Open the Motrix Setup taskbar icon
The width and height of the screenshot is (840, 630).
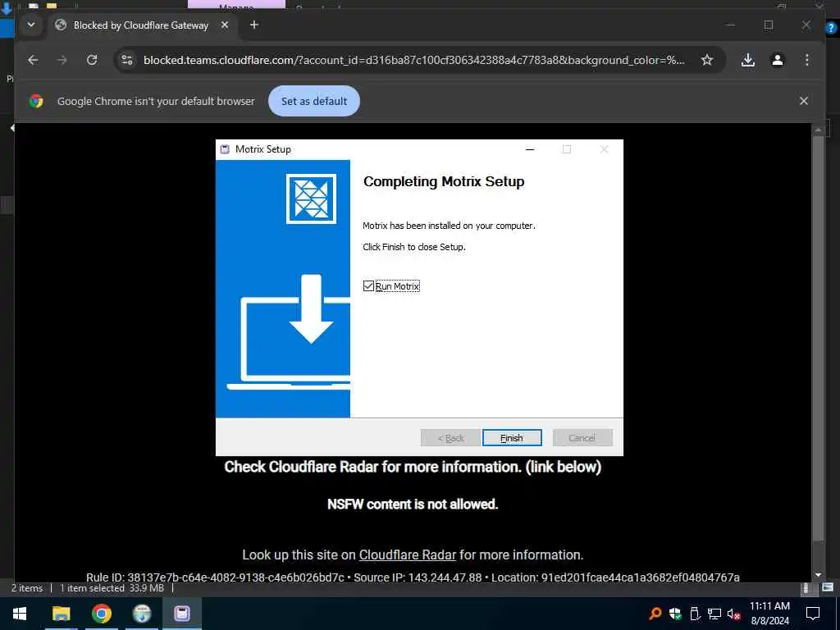[x=181, y=614]
